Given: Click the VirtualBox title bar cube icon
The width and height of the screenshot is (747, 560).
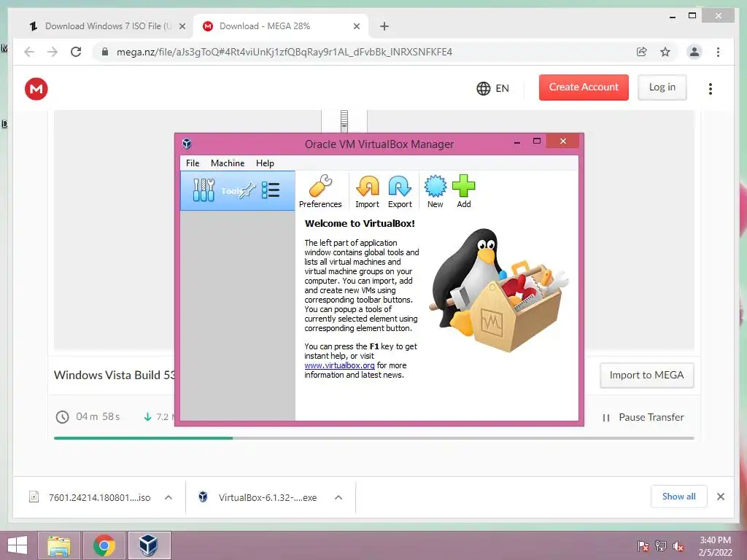Looking at the screenshot, I should point(187,144).
